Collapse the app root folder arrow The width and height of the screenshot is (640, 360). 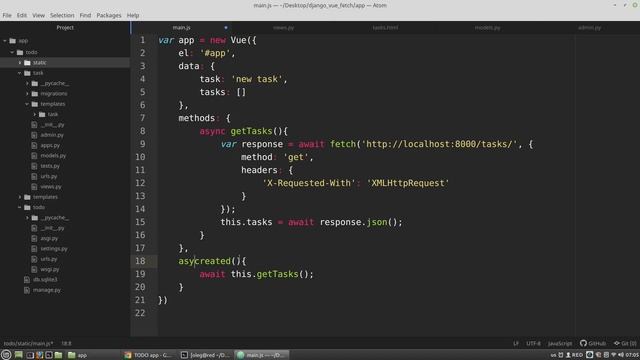click(5, 40)
